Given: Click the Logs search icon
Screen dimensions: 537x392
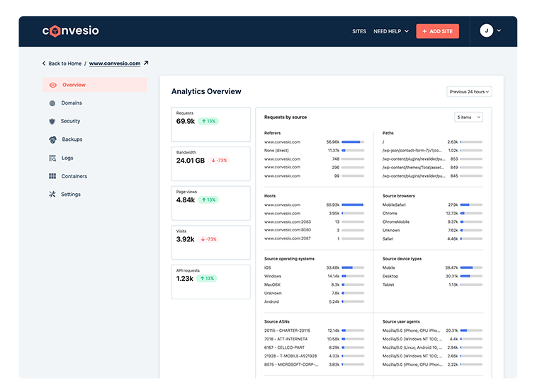Looking at the screenshot, I should pos(52,158).
